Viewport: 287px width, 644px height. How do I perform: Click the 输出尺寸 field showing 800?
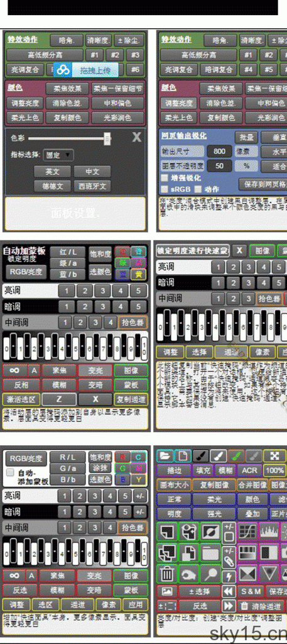click(x=219, y=151)
